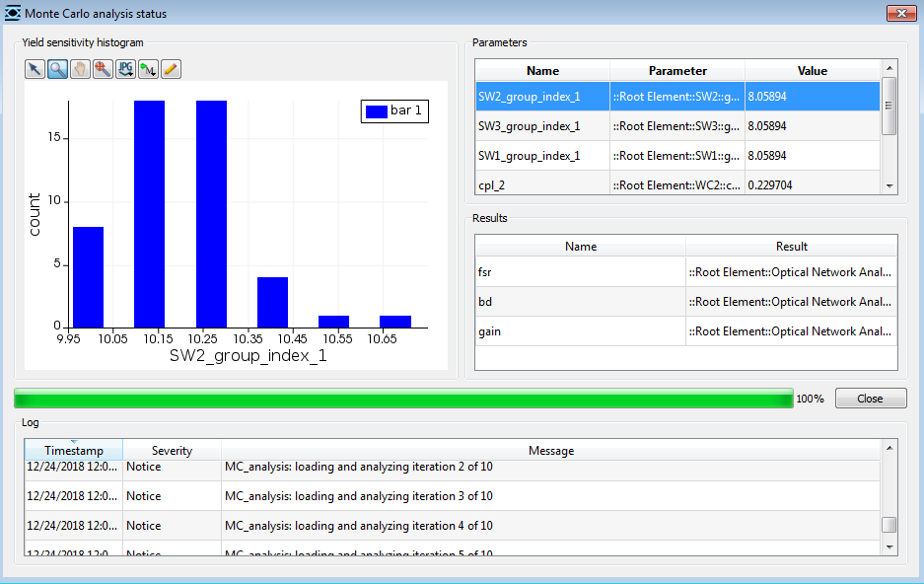
Task: Select the arrow pointer tool
Action: coord(35,69)
